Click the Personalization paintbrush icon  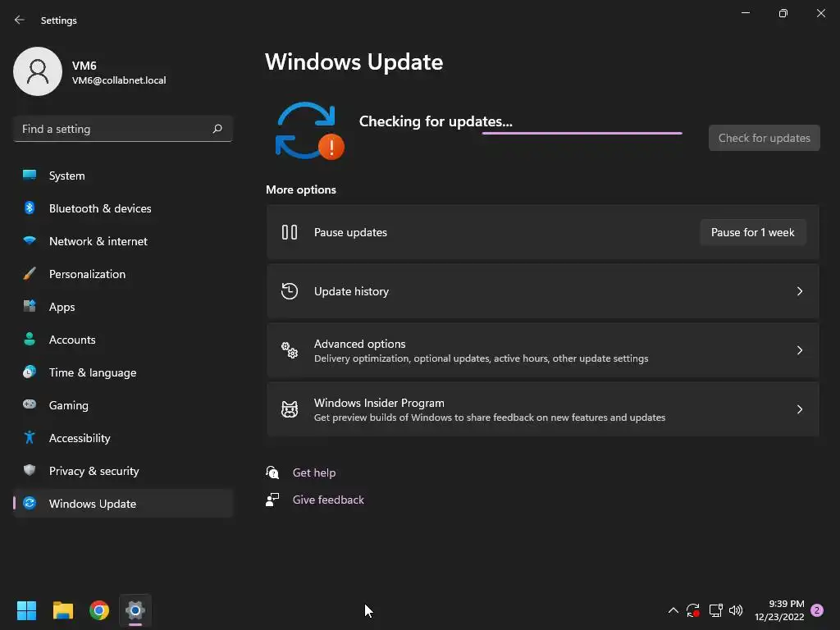[30, 273]
